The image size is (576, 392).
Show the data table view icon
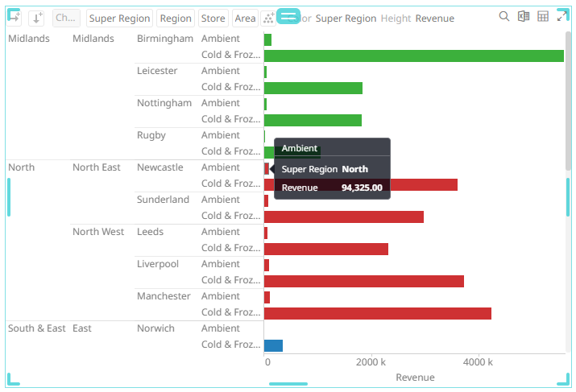(543, 17)
